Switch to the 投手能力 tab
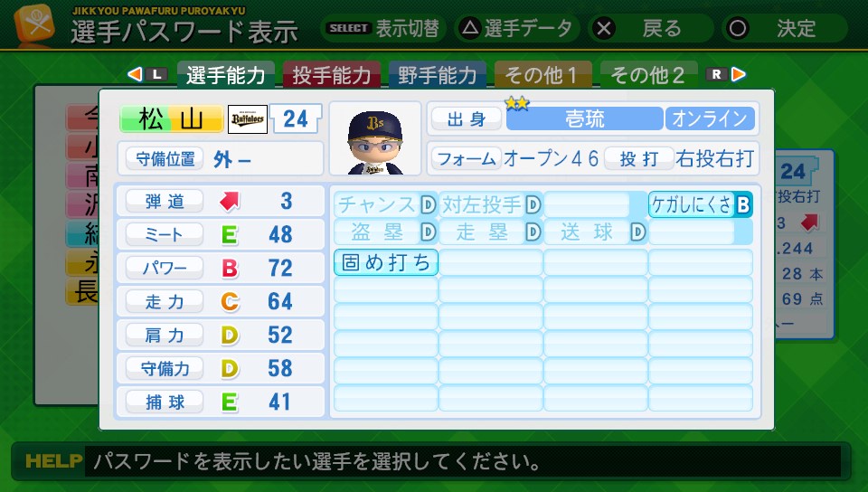Screen dimensions: 868x492 pyautogui.click(x=332, y=75)
